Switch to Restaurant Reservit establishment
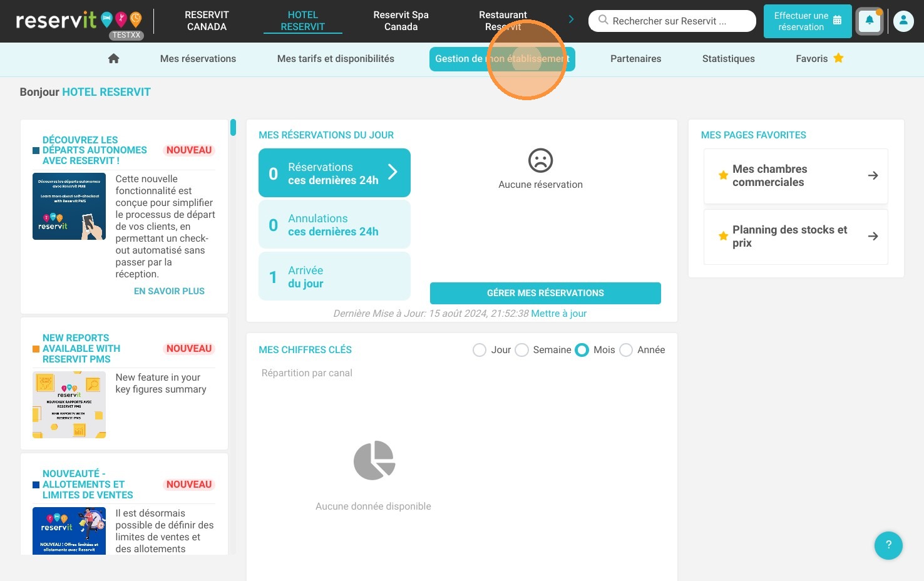924x581 pixels. click(x=503, y=21)
